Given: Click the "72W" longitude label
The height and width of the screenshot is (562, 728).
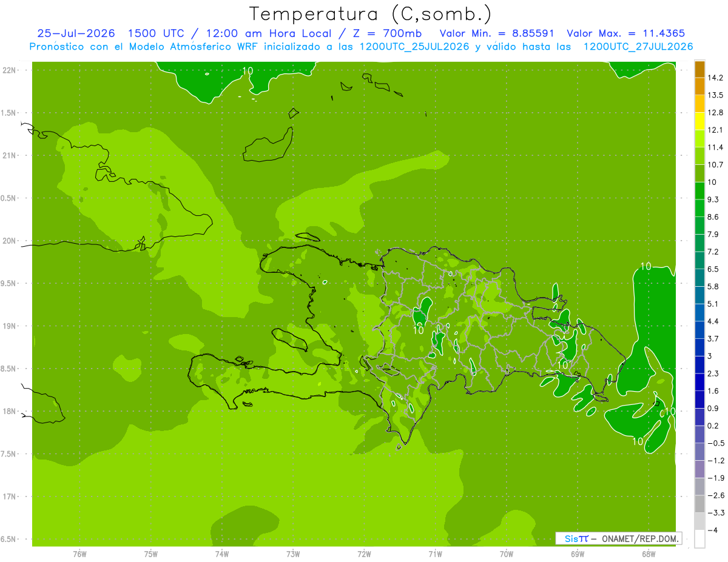Looking at the screenshot, I should coord(364,554).
